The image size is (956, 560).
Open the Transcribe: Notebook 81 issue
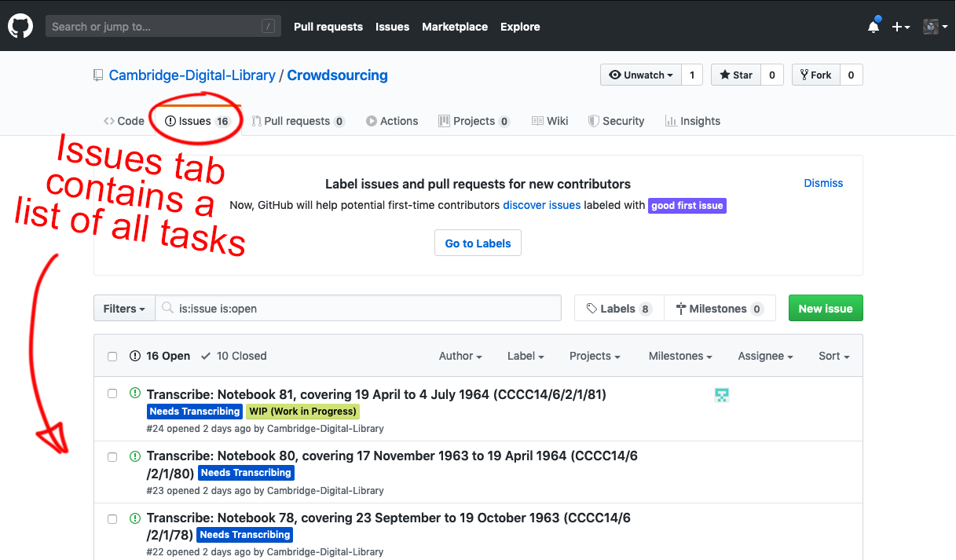(376, 394)
